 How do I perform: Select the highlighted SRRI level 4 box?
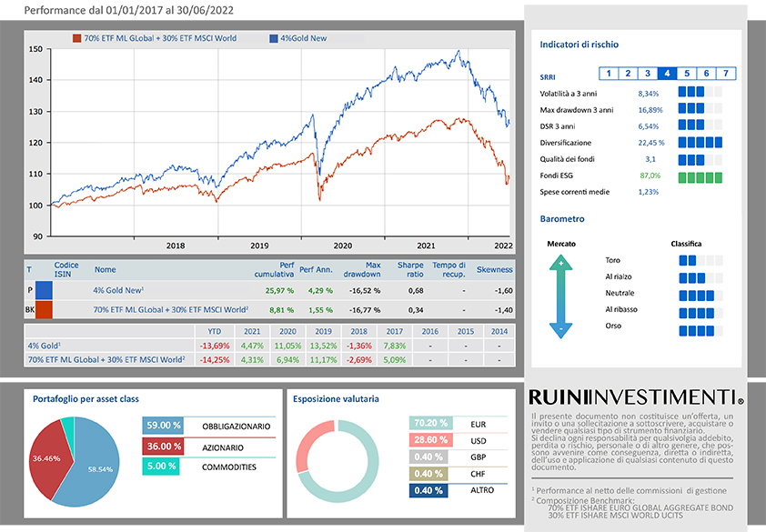(x=668, y=74)
